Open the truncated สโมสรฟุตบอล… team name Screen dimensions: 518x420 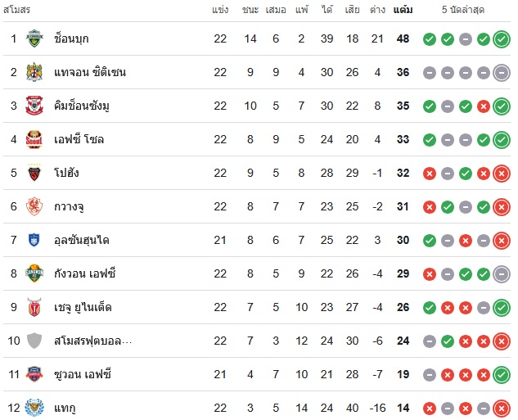click(x=93, y=341)
